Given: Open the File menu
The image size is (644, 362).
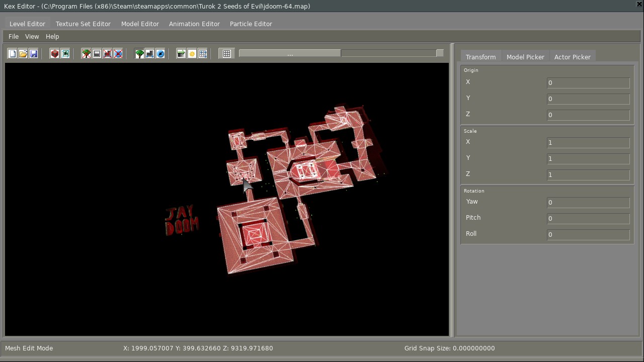Looking at the screenshot, I should click(x=14, y=37).
